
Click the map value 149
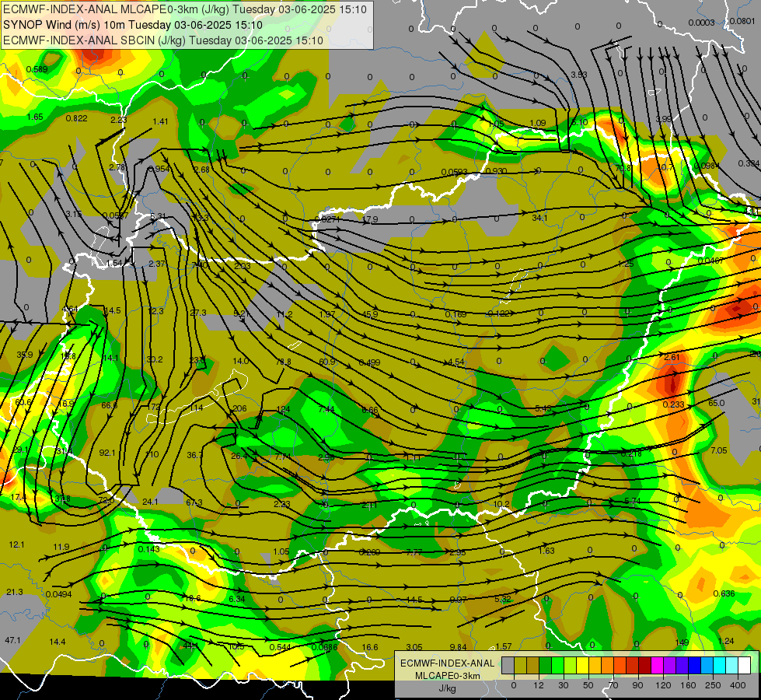682,642
